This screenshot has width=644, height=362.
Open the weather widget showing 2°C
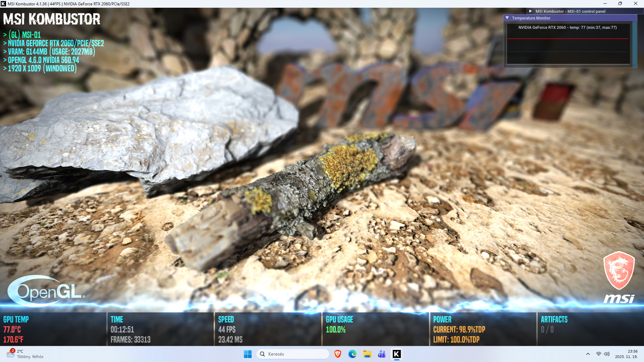click(25, 354)
